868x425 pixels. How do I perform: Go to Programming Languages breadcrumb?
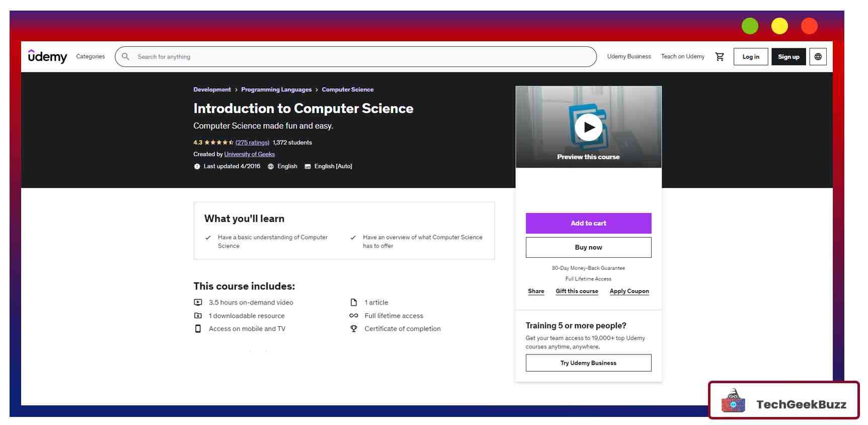[x=276, y=90]
